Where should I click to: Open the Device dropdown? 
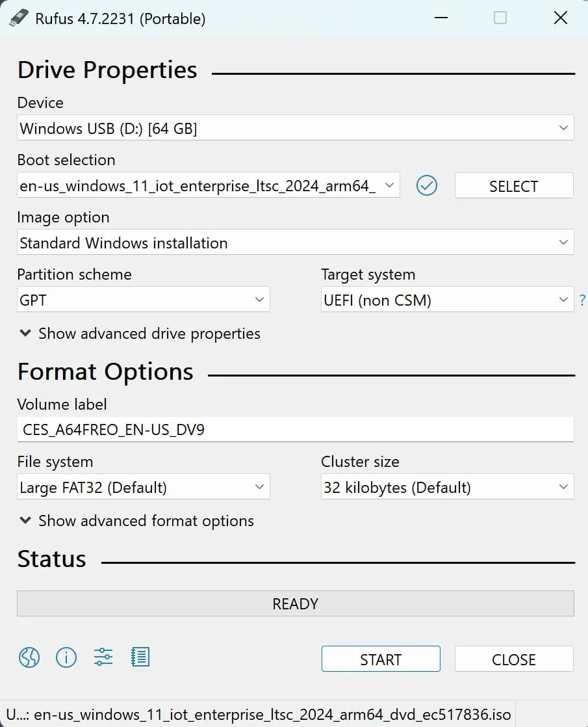[x=295, y=128]
